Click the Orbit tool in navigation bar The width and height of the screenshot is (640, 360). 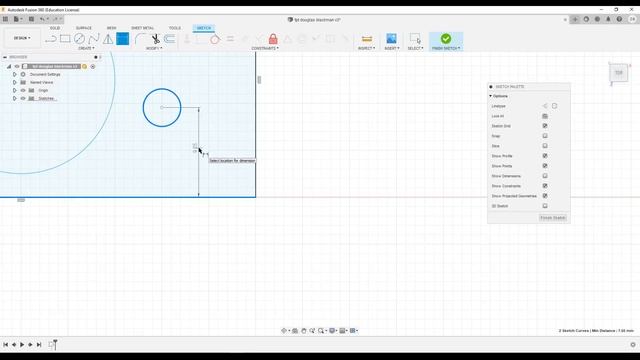point(284,331)
